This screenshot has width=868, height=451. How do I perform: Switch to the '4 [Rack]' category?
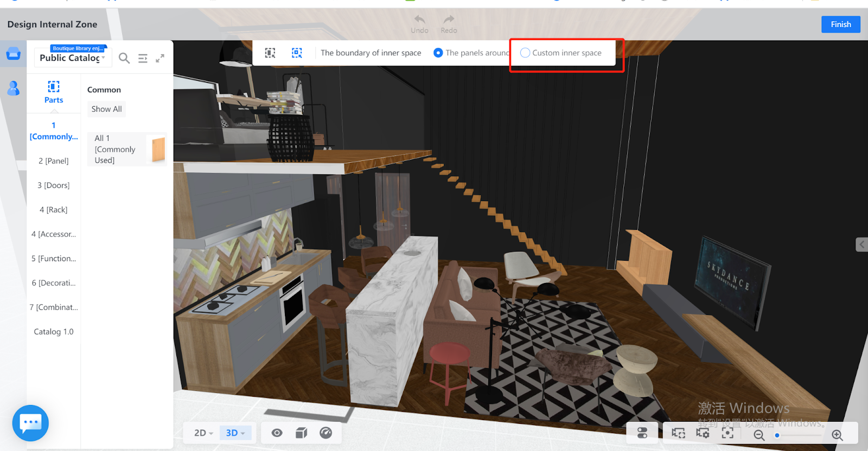pyautogui.click(x=54, y=210)
